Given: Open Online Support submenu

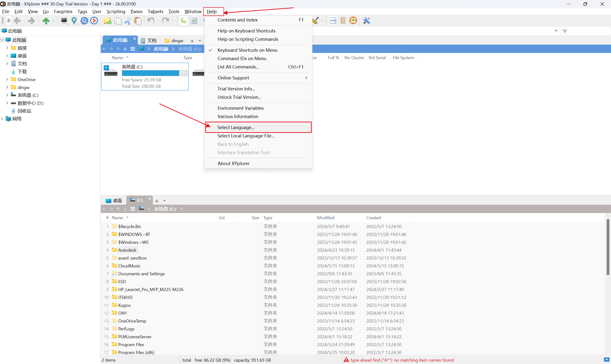Looking at the screenshot, I should [x=233, y=78].
